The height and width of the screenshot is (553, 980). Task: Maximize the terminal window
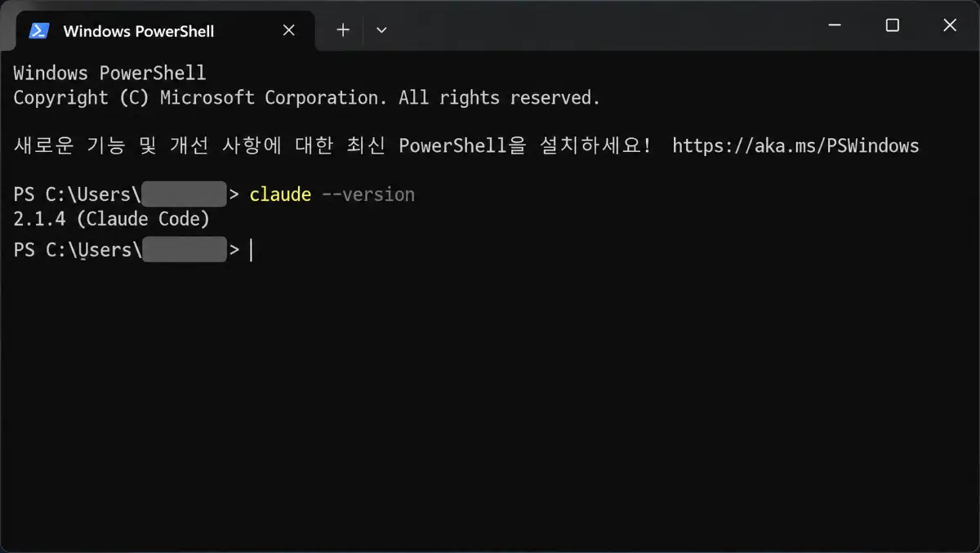tap(893, 25)
